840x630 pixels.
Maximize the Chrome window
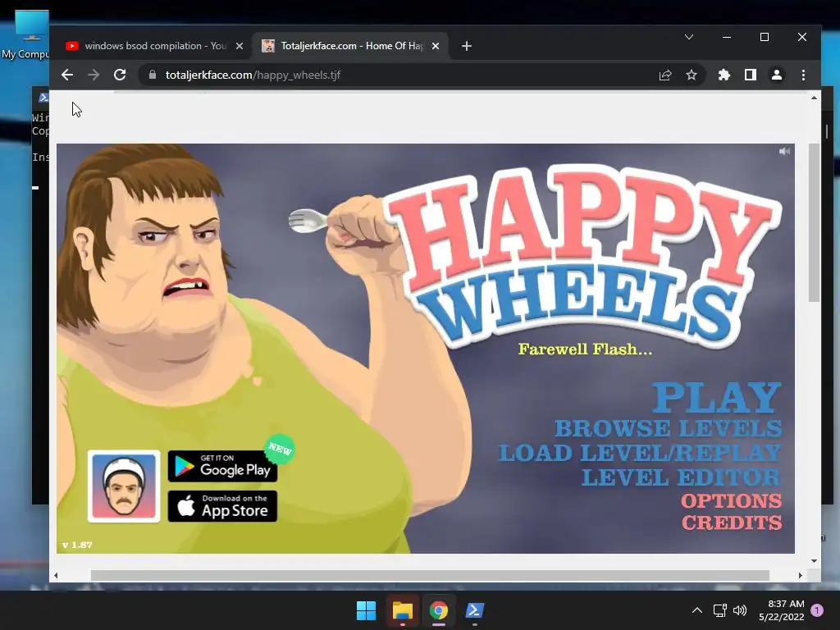(765, 37)
